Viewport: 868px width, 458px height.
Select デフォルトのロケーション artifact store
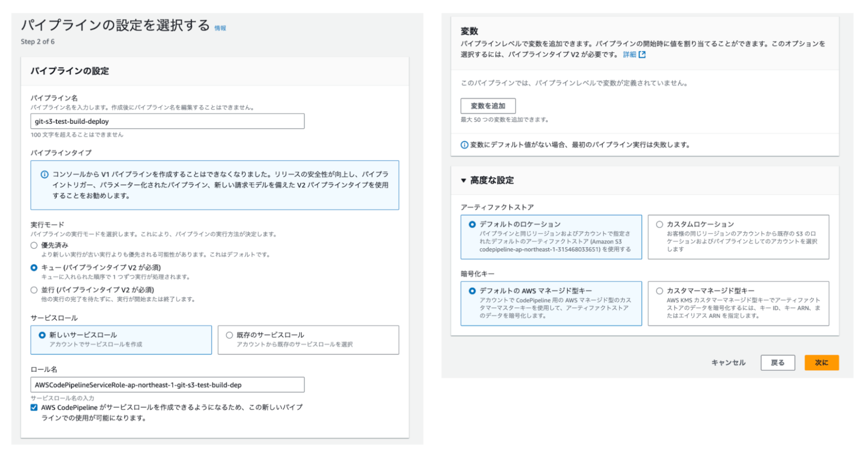pos(551,237)
